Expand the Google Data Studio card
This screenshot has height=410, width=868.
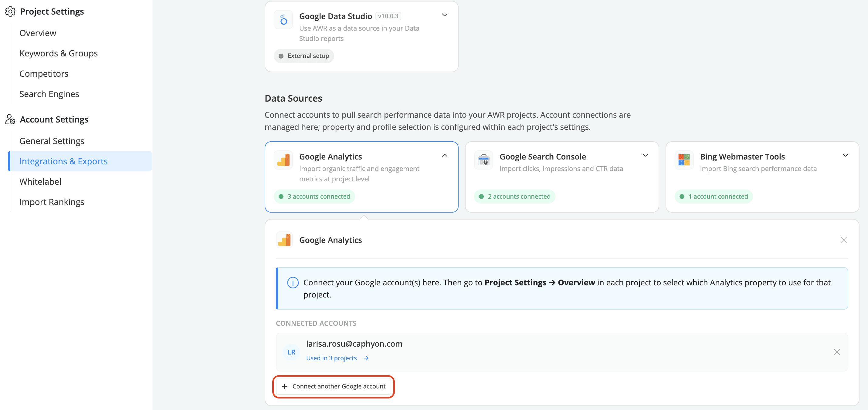(444, 15)
